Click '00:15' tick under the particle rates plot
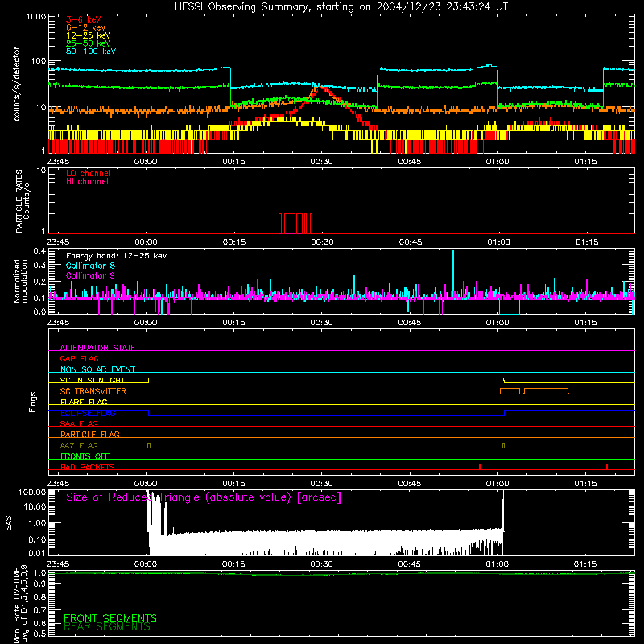Screen dimensions: 644x644 point(234,242)
